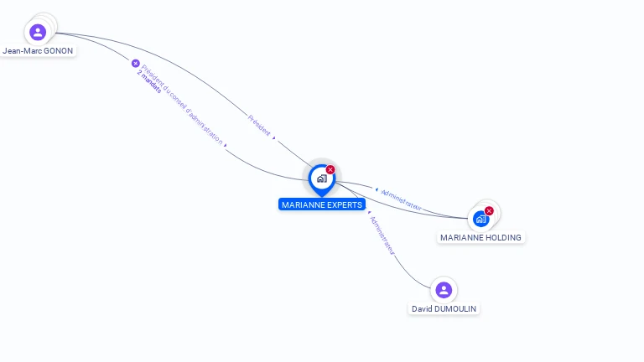Click Jean-Marc GONON person icon

pyautogui.click(x=38, y=32)
